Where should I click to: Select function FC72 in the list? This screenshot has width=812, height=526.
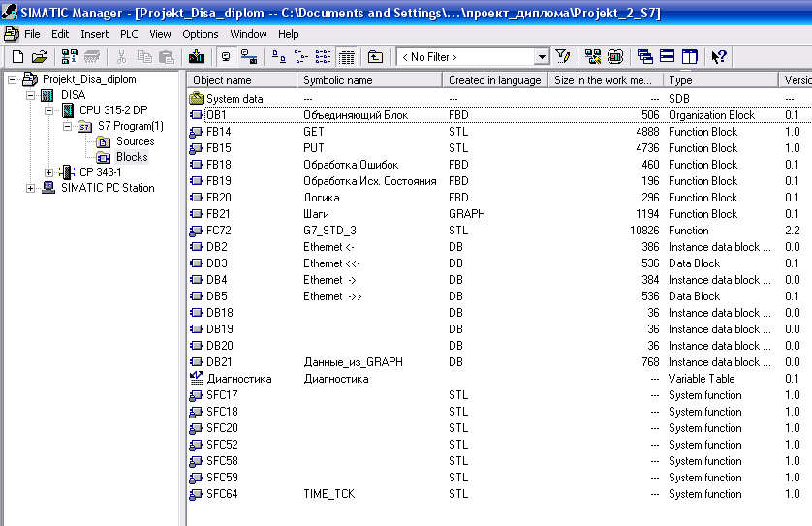point(219,231)
